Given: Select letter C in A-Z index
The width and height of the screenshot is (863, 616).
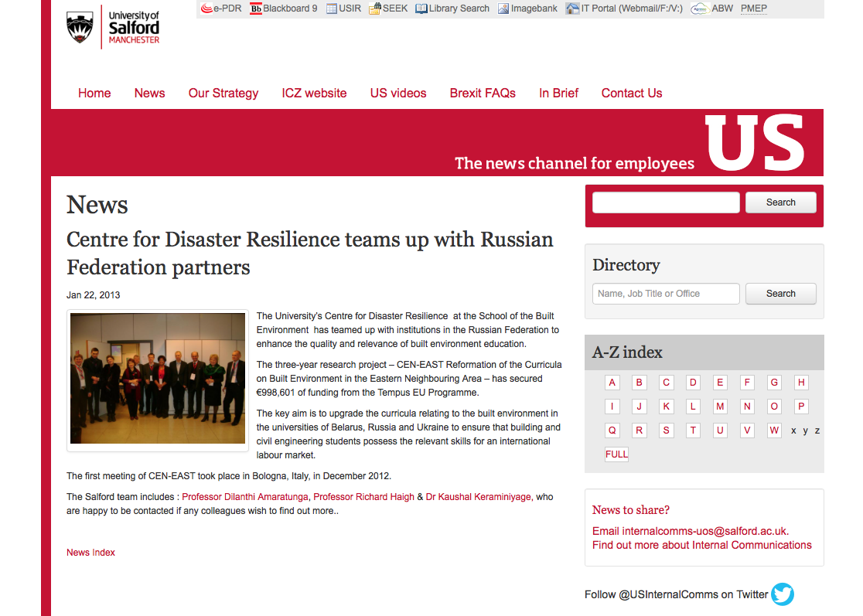Looking at the screenshot, I should coord(666,383).
